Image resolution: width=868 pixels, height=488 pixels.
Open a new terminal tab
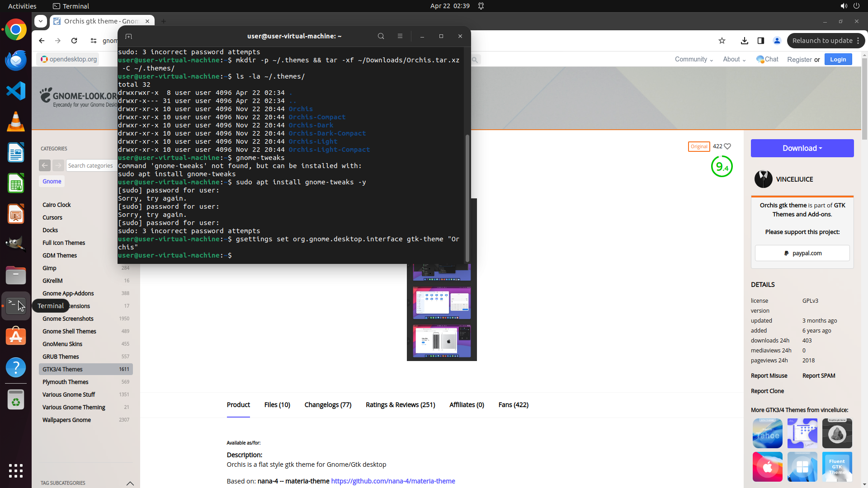(x=128, y=36)
